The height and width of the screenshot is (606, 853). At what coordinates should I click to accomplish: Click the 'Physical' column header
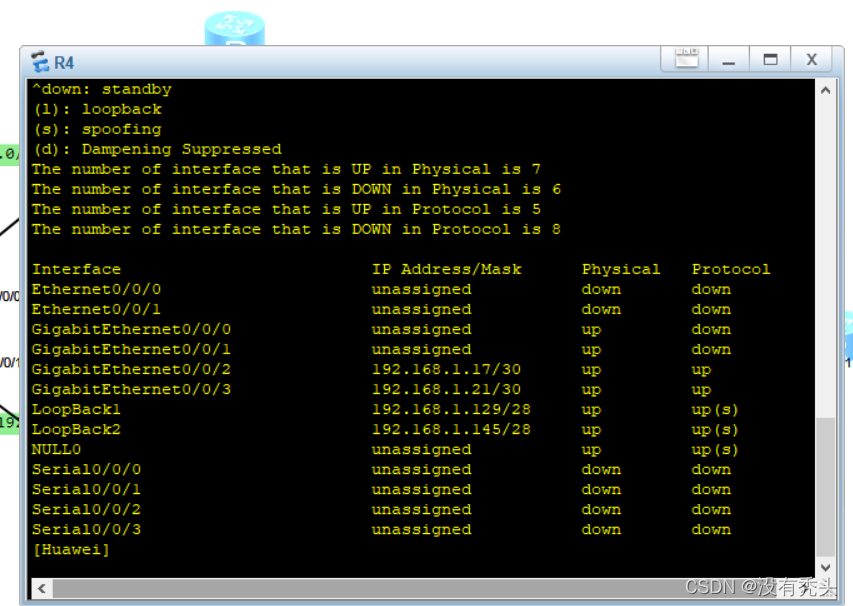621,269
